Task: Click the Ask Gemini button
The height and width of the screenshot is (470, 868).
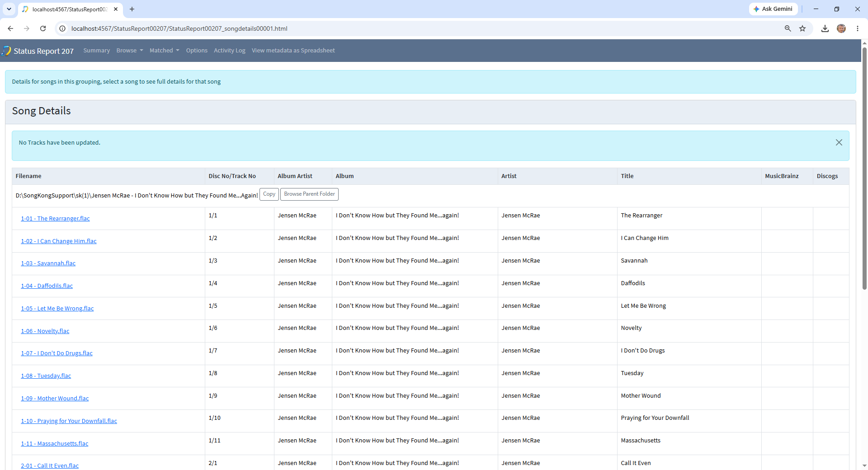Action: pyautogui.click(x=773, y=9)
